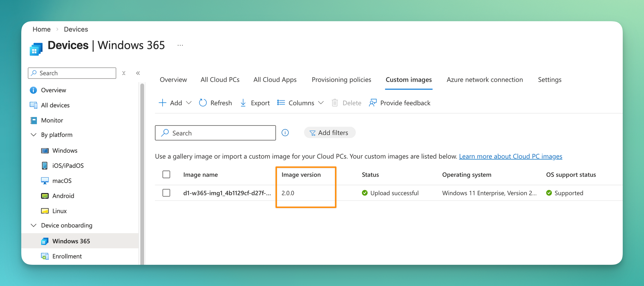Click the Android platform icon
Image resolution: width=644 pixels, height=286 pixels.
45,196
